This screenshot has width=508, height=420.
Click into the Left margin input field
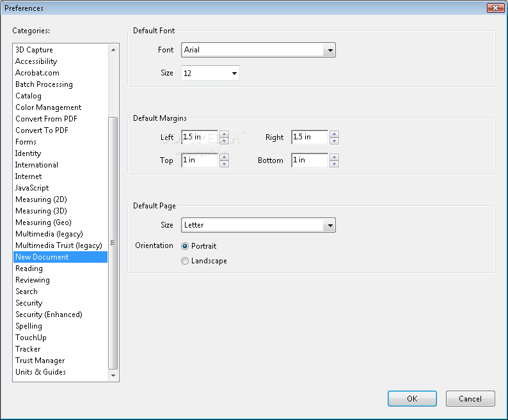(200, 137)
